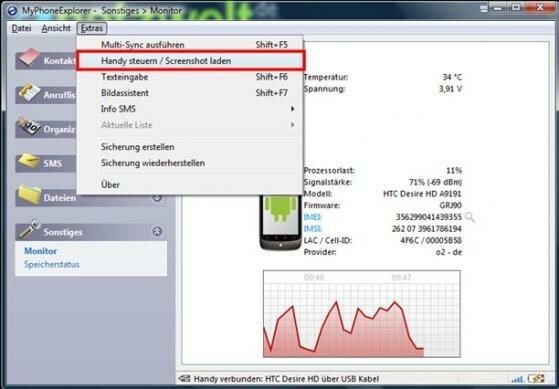This screenshot has height=389, width=559.
Task: Collapse the Sonstiges section chevron
Action: click(157, 231)
